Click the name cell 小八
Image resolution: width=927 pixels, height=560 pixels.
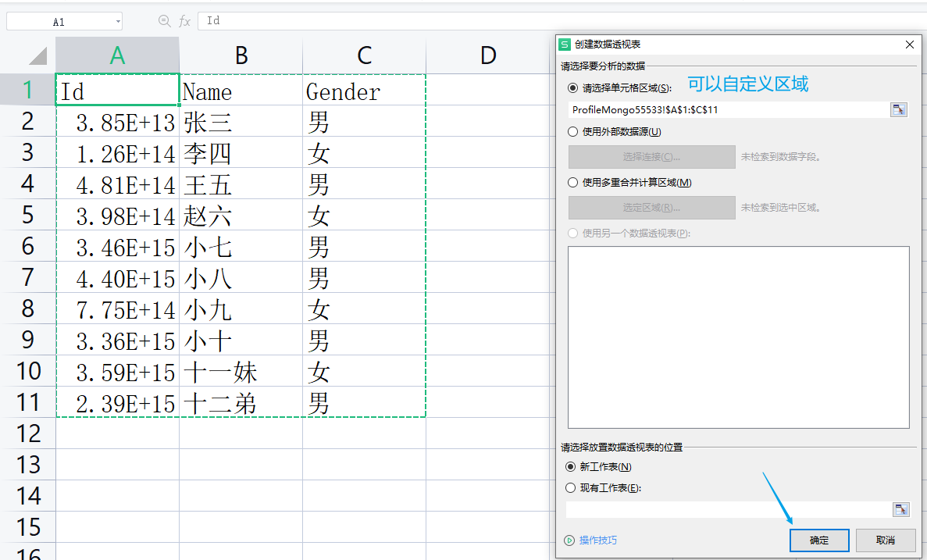pyautogui.click(x=241, y=277)
